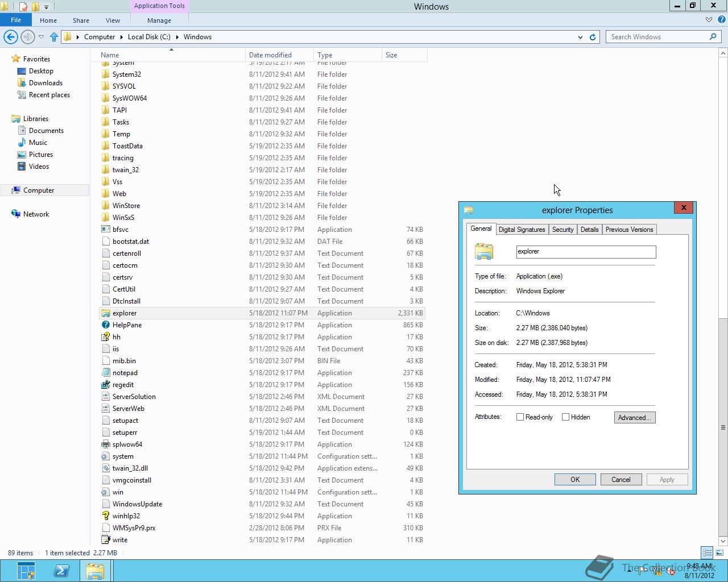The image size is (728, 582).
Task: Select the write application icon
Action: click(105, 540)
